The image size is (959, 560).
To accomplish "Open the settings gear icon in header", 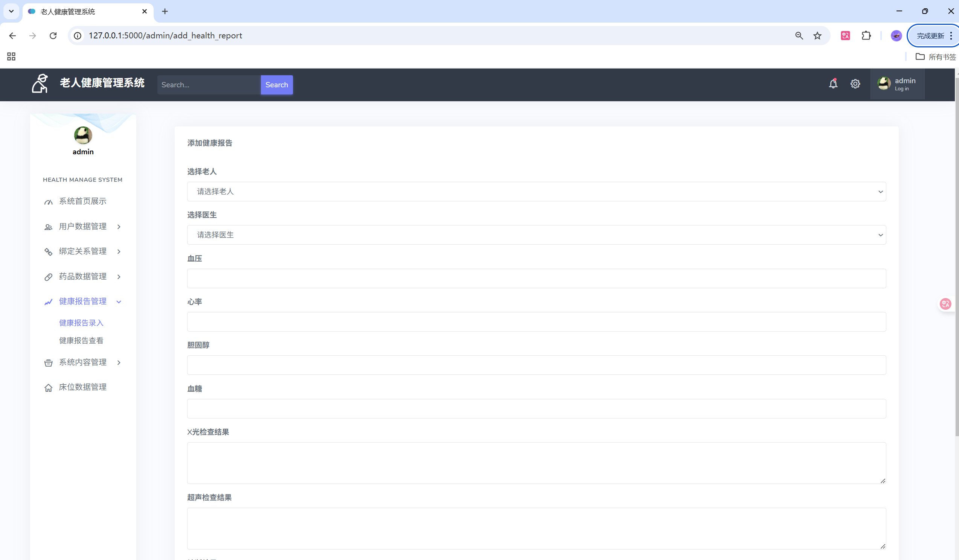I will (x=855, y=84).
